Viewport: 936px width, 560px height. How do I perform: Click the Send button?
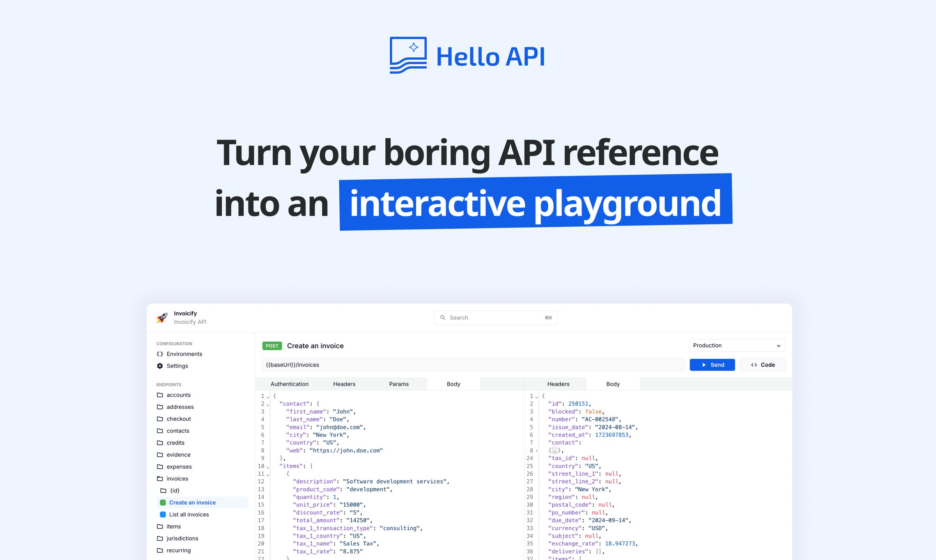[712, 365]
